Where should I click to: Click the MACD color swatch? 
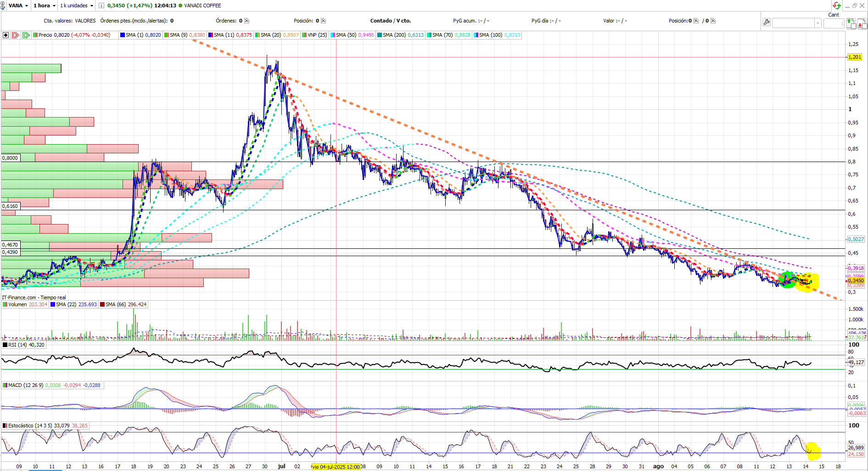pyautogui.click(x=5, y=385)
